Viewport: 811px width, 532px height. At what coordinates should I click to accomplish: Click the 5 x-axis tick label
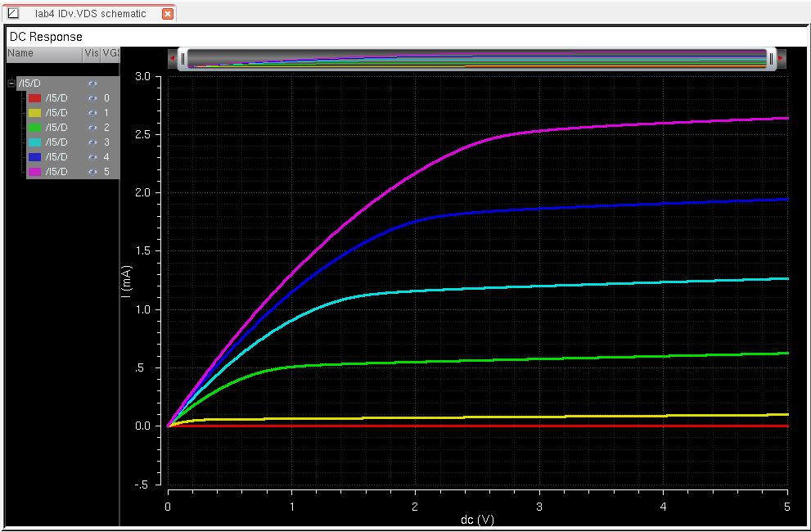tap(787, 507)
